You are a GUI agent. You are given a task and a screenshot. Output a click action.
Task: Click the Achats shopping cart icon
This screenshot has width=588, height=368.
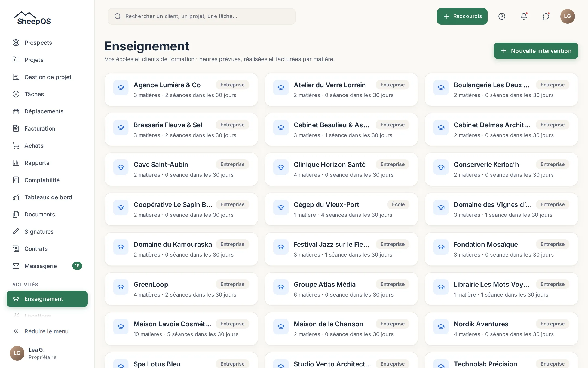(16, 146)
